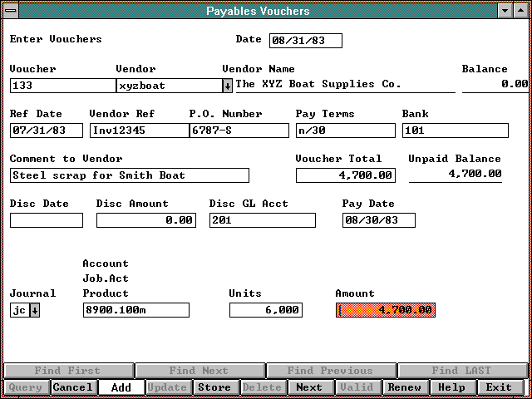This screenshot has height=399, width=532.
Task: Click the P.O. Number field
Action: point(239,131)
